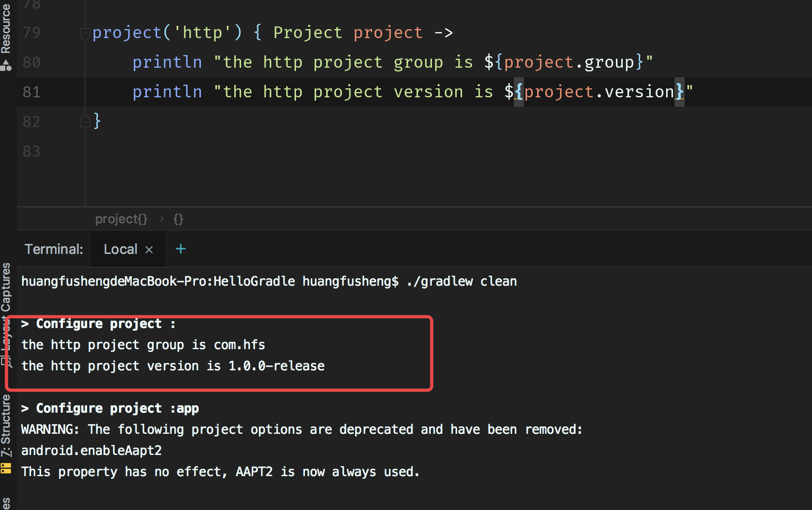Click line number 80 in gutter

32,62
